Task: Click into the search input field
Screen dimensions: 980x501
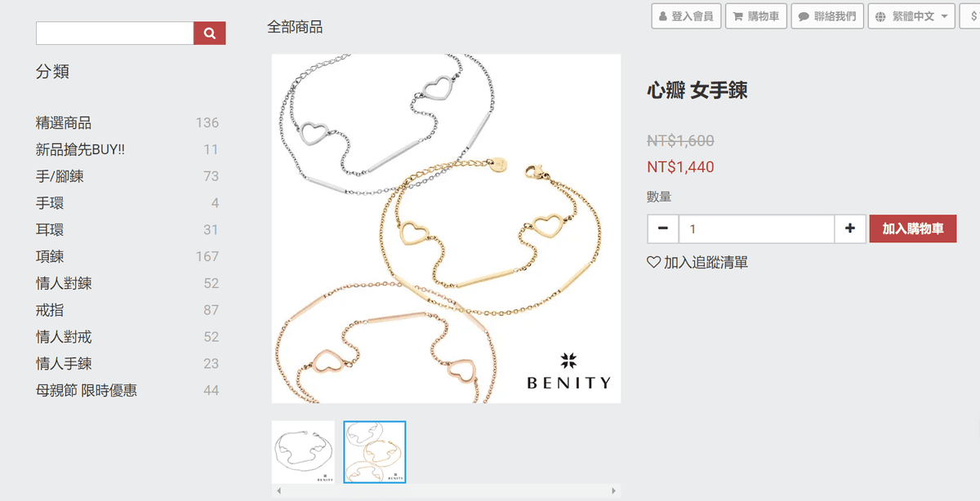Action: pos(114,33)
